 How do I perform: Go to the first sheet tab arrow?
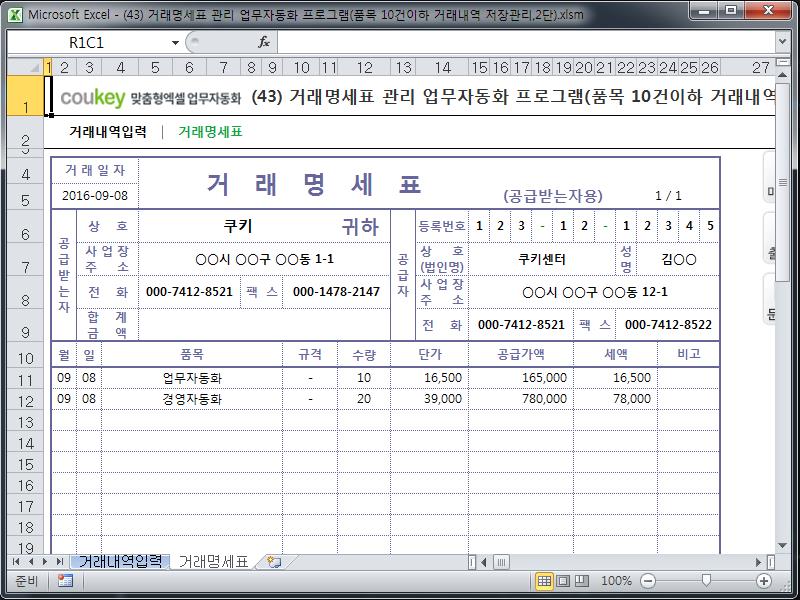[16, 562]
